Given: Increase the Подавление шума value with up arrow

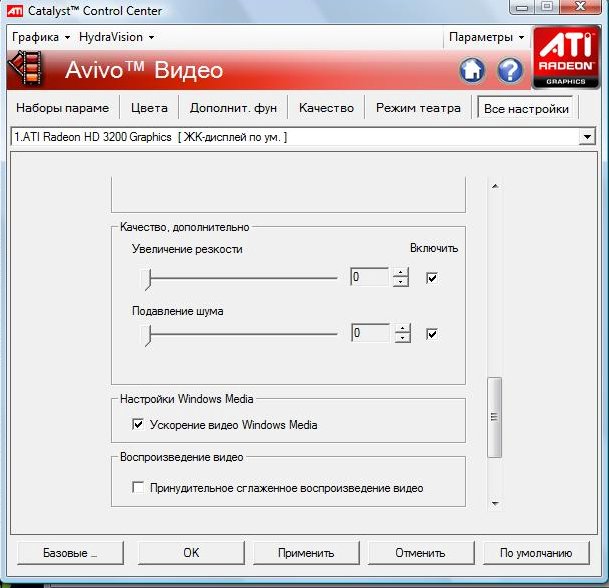Looking at the screenshot, I should [x=402, y=328].
